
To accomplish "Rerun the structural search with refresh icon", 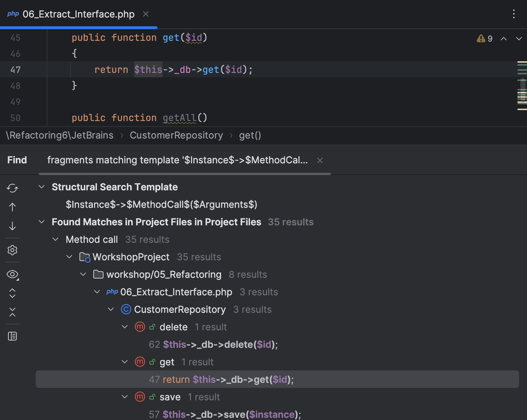I will click(x=12, y=188).
